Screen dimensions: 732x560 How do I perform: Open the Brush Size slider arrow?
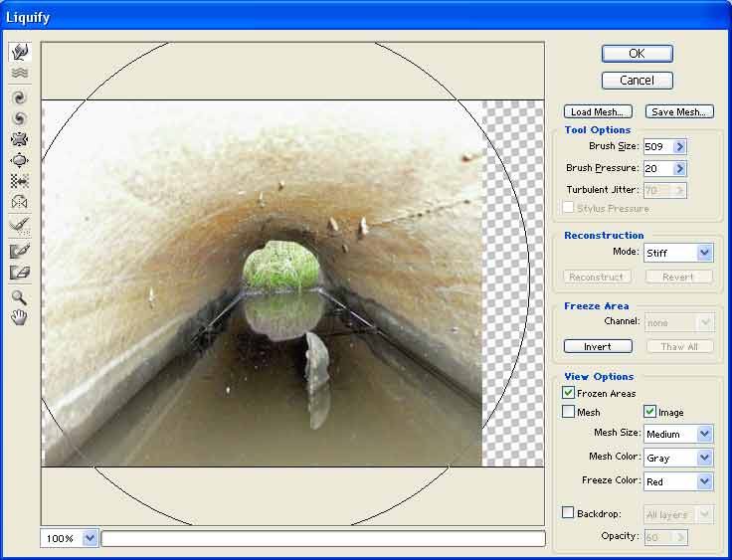point(680,147)
